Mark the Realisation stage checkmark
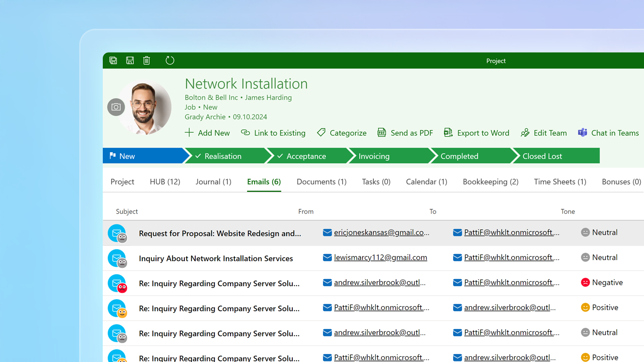The image size is (644, 362). (198, 156)
